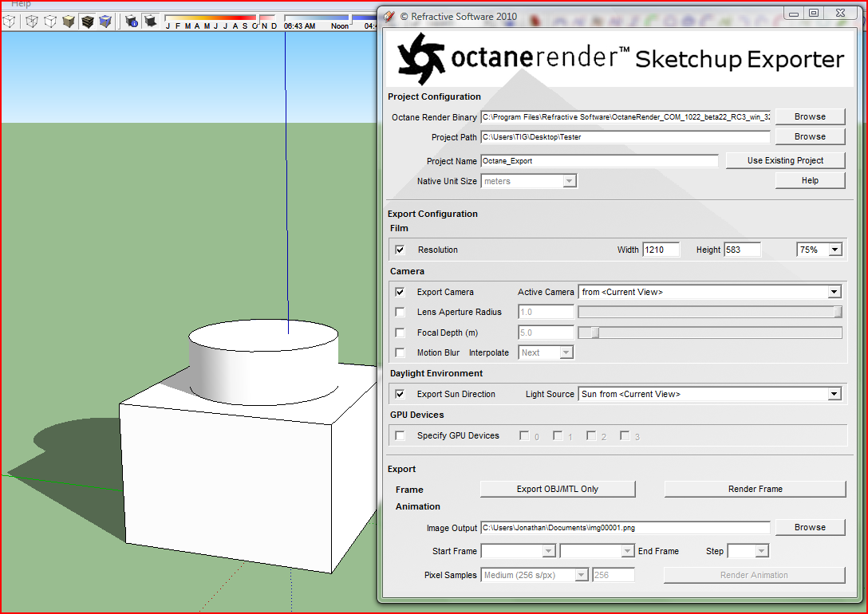Screen dimensions: 868x614
Task: Click the Help button in exporter
Action: 810,180
